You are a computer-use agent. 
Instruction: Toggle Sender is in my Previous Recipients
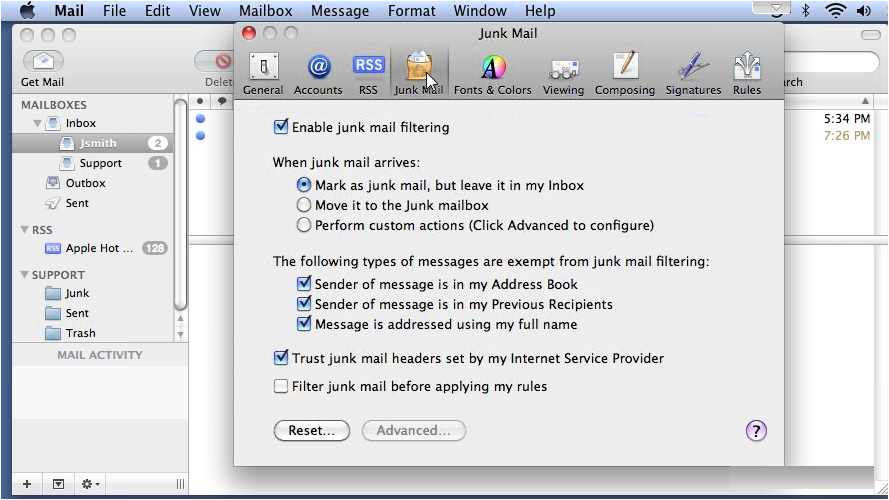click(x=304, y=304)
